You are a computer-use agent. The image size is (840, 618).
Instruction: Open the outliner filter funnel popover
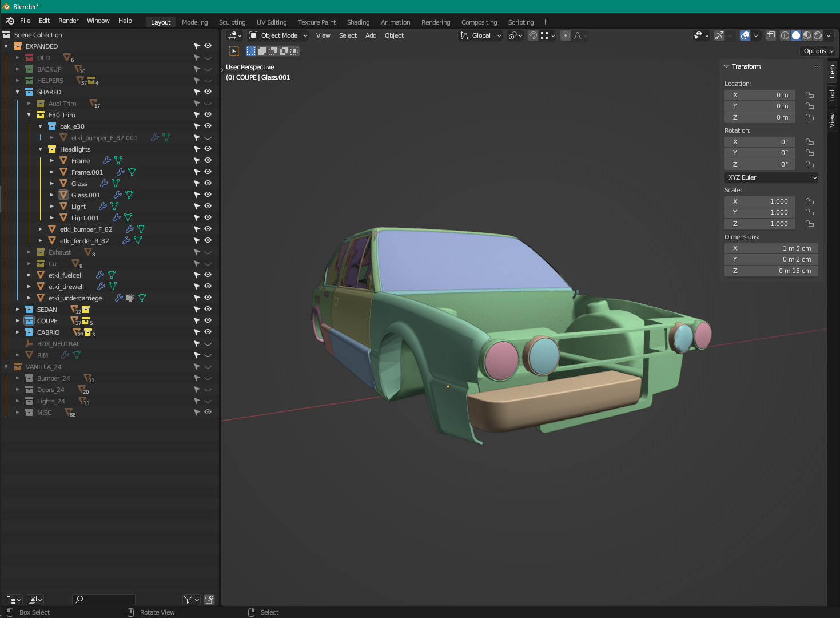[188, 599]
